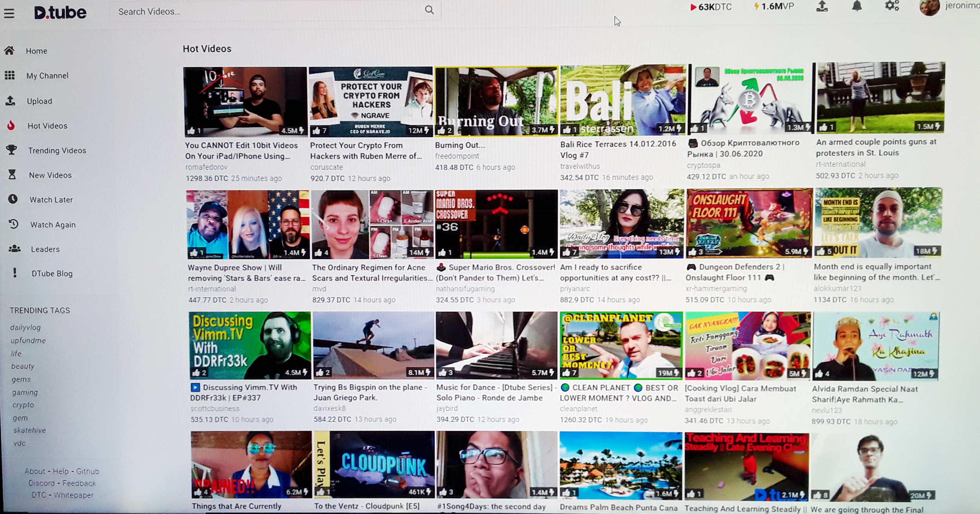Open channel romafedorov
Viewport: 980px width, 514px height.
[206, 167]
